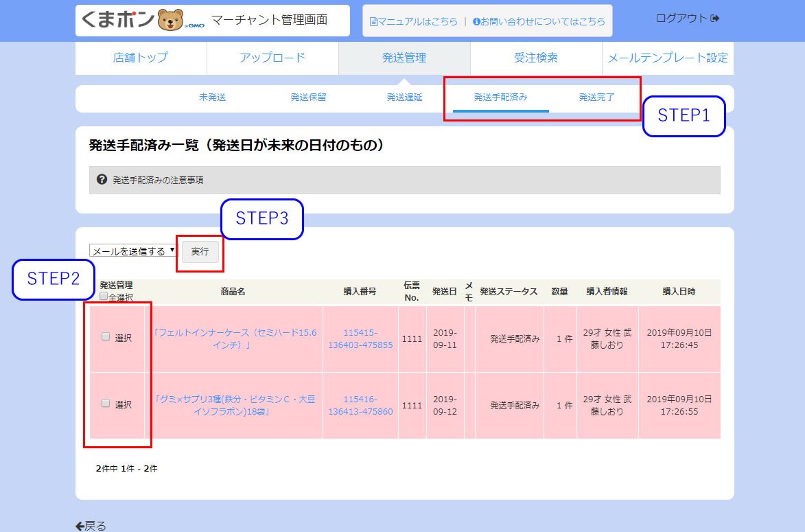Click the info icon beside お問い合わせ

pos(476,22)
